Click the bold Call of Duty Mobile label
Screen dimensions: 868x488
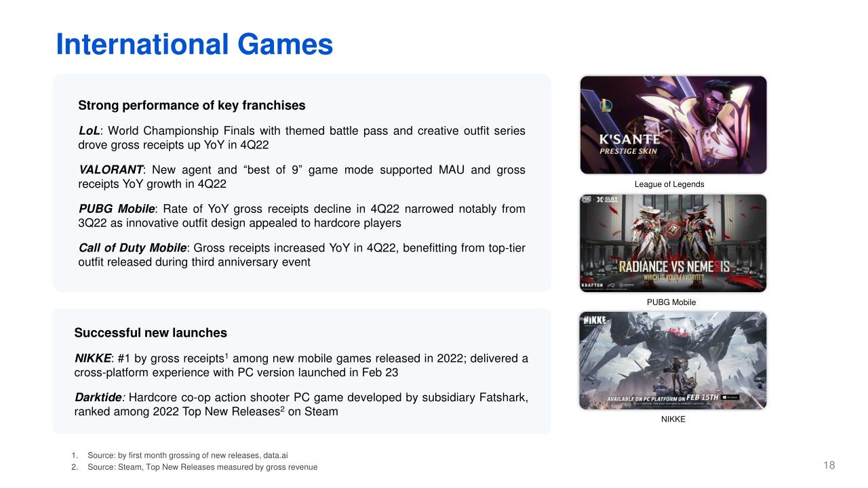(132, 248)
